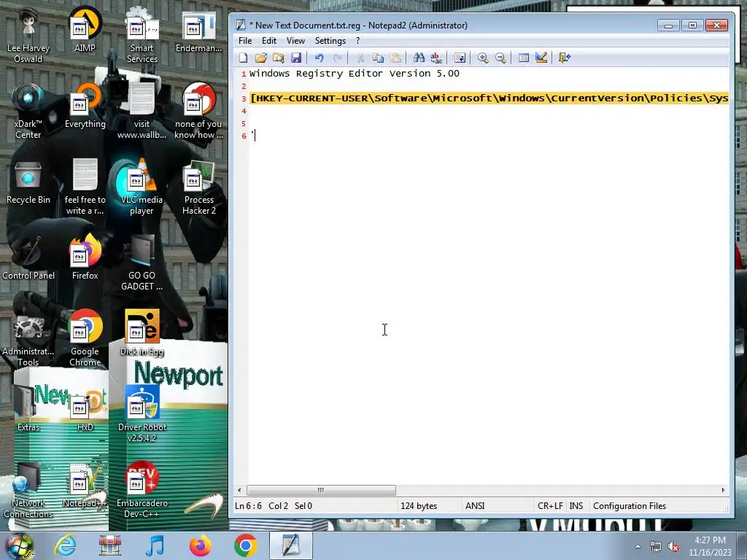Open Firefox from the taskbar
Image resolution: width=747 pixels, height=560 pixels.
pyautogui.click(x=200, y=545)
